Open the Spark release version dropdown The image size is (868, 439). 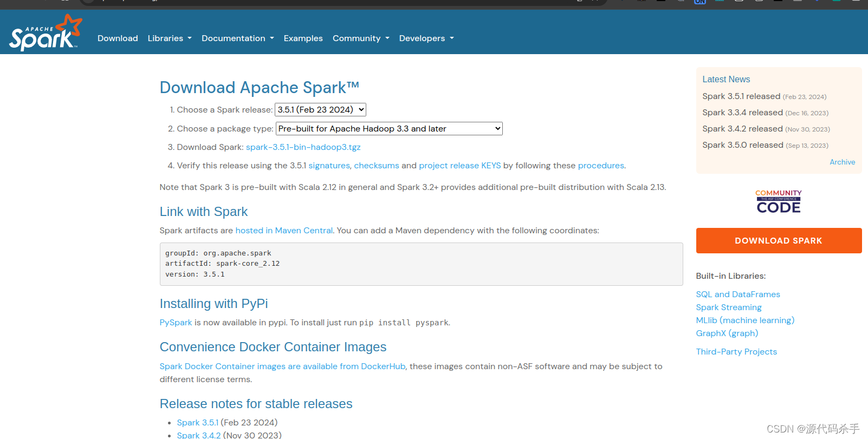321,110
